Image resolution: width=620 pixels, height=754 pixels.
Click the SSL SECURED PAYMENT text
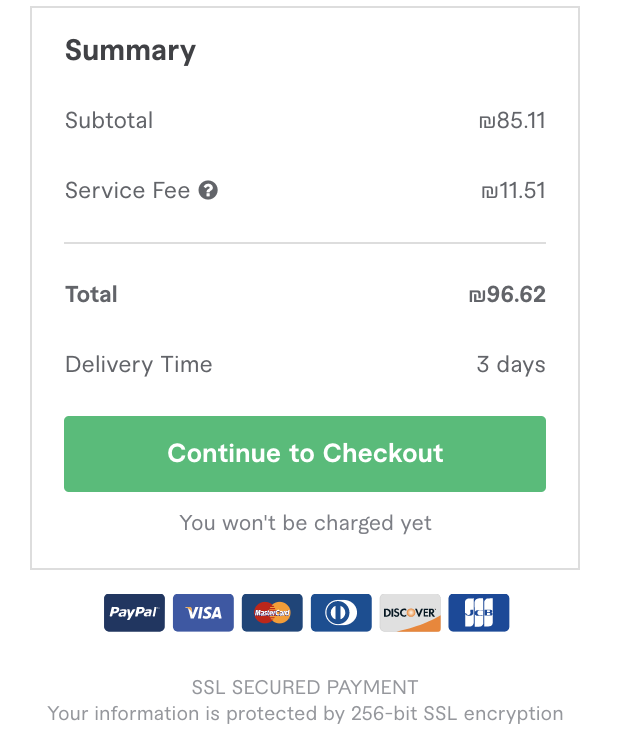coord(305,687)
